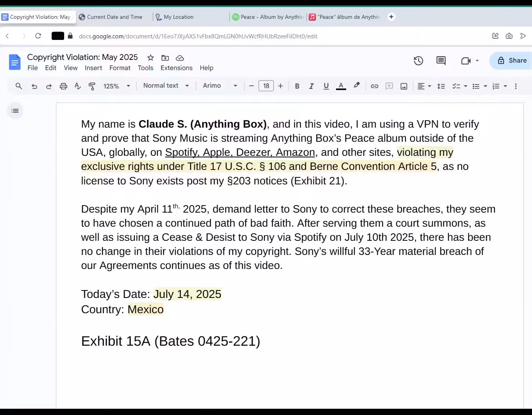Show all comments icon
The height and width of the screenshot is (415, 532).
441,61
